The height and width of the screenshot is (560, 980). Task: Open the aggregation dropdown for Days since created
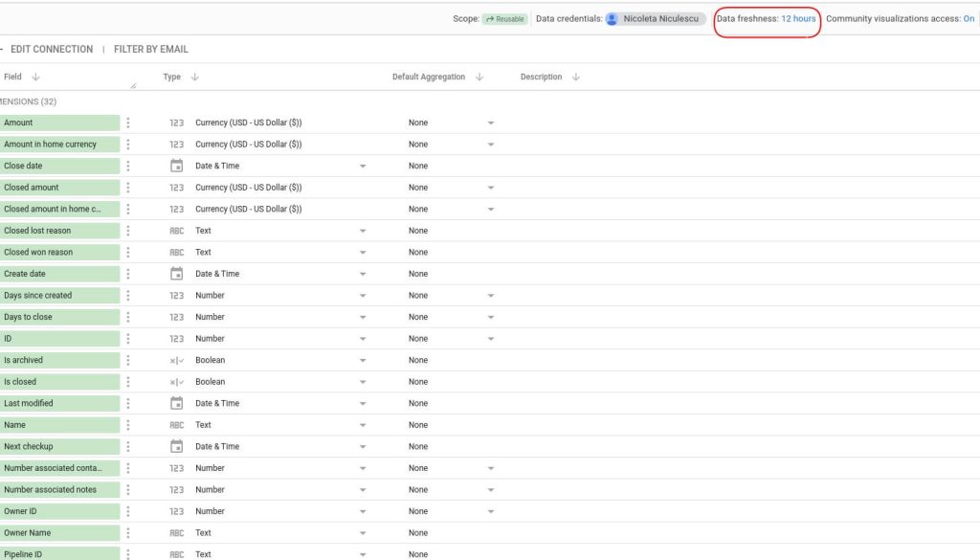point(491,295)
